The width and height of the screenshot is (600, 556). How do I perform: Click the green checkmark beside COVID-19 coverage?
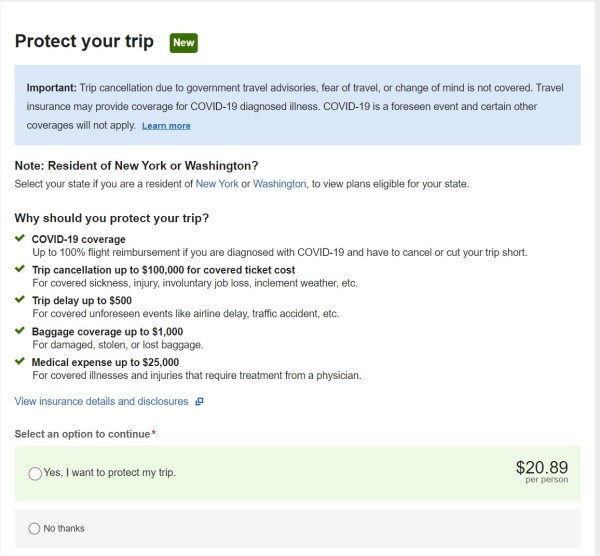point(20,239)
